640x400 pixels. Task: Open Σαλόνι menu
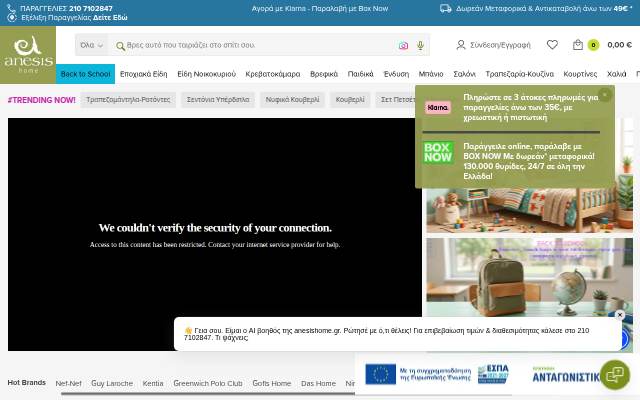tap(464, 74)
